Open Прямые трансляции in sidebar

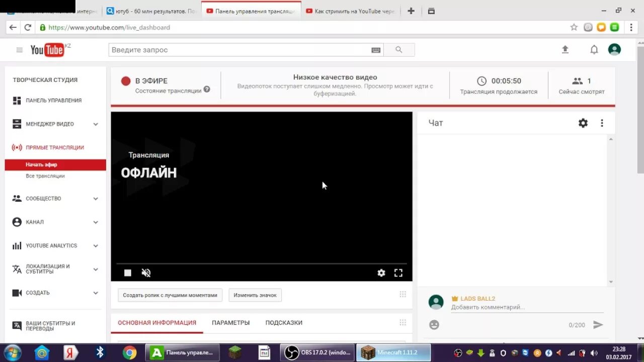tap(55, 147)
